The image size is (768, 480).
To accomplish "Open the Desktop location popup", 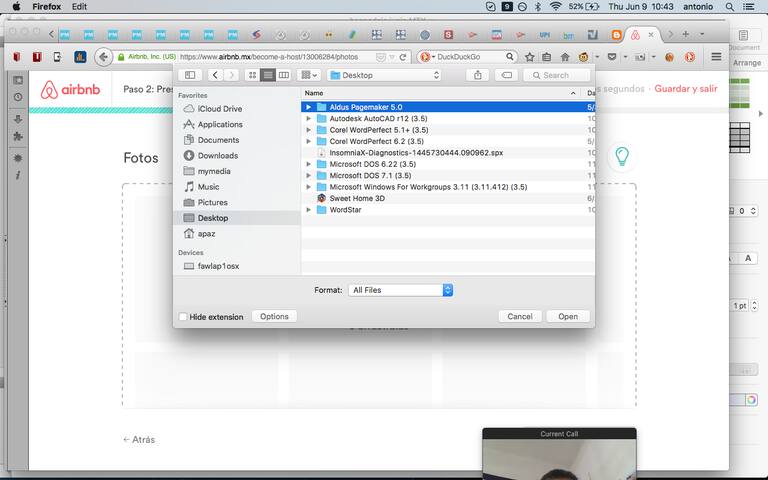I will (x=384, y=75).
